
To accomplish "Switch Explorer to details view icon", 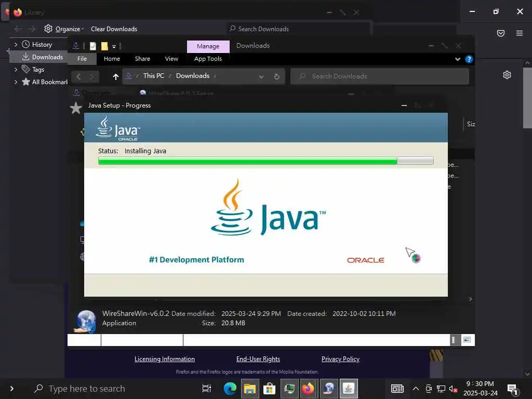I will [454, 340].
